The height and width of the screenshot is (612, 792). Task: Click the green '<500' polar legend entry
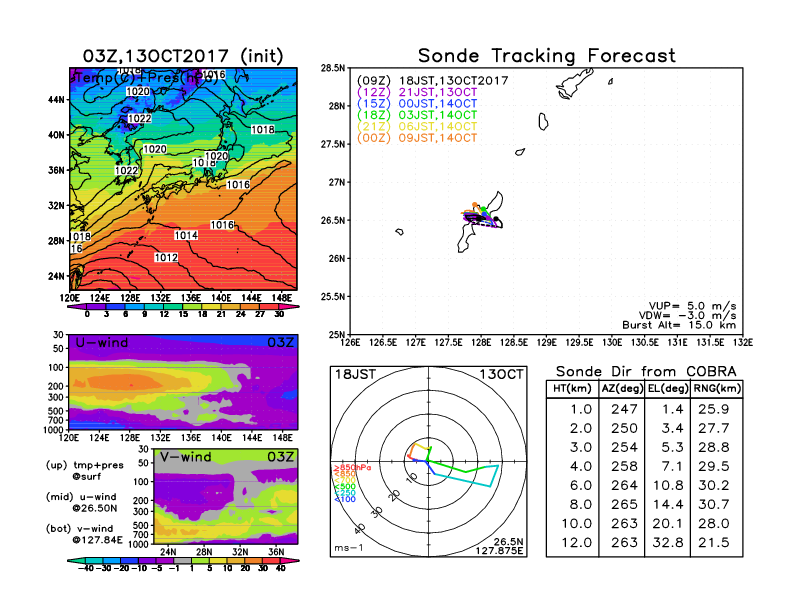[x=345, y=487]
